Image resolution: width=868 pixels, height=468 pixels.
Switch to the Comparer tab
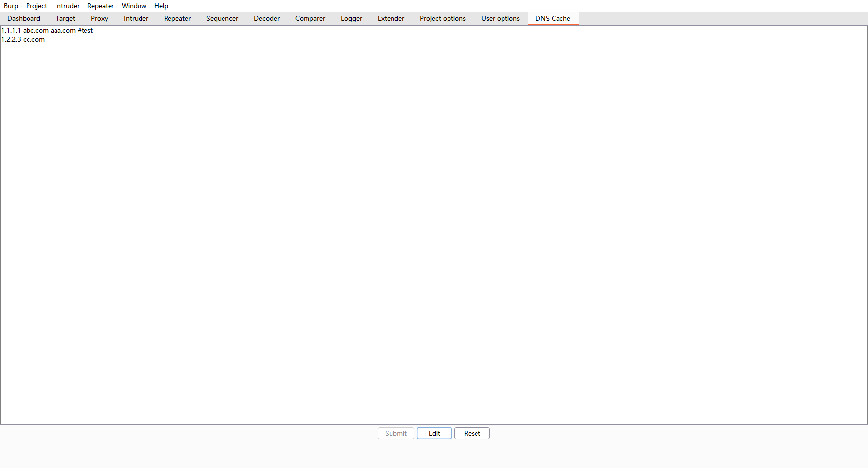[x=310, y=18]
